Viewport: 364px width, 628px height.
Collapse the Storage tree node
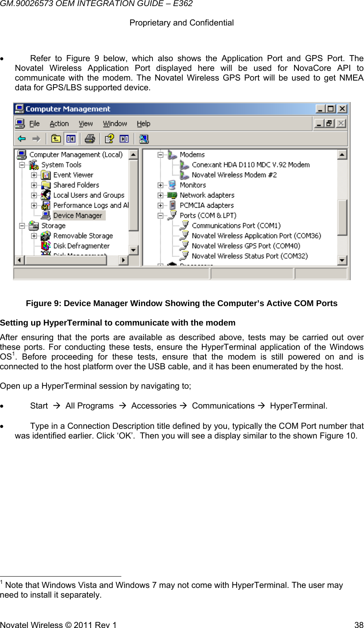[x=22, y=226]
